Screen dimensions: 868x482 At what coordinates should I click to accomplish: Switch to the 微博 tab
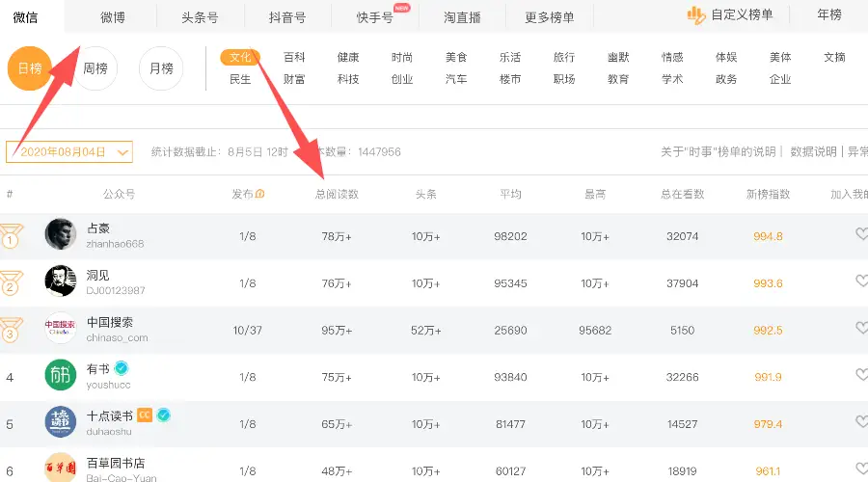tap(113, 17)
